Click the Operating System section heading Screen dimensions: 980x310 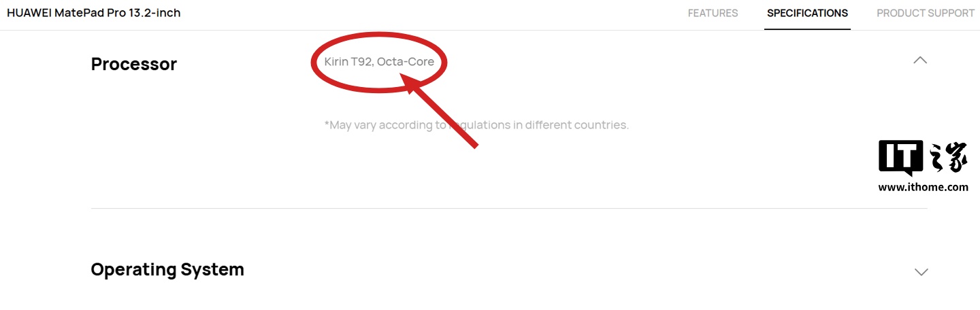click(x=167, y=269)
